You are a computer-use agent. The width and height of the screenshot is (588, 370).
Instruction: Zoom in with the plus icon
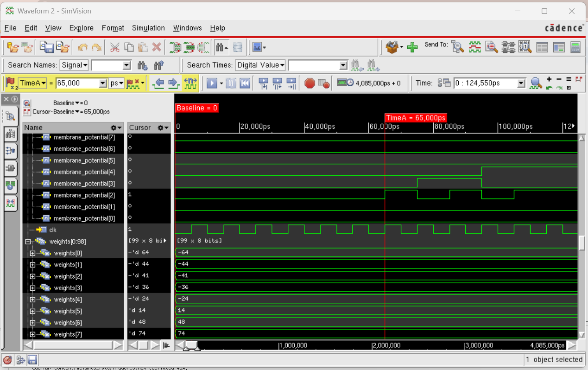click(549, 79)
